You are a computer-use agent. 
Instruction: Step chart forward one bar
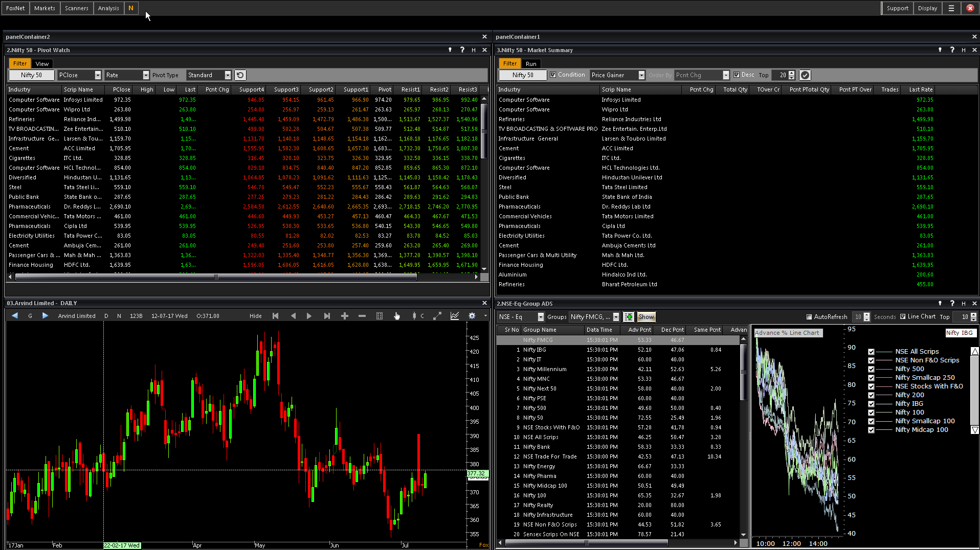[309, 316]
